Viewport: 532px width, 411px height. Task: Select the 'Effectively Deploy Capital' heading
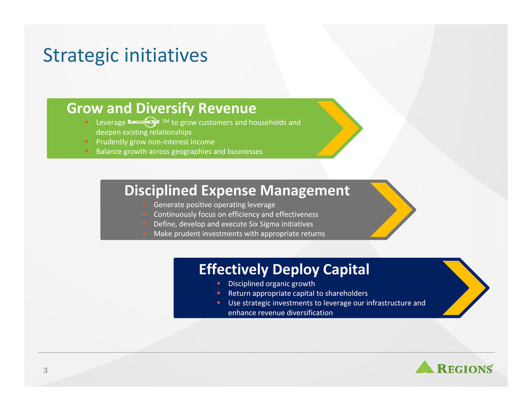click(x=284, y=269)
